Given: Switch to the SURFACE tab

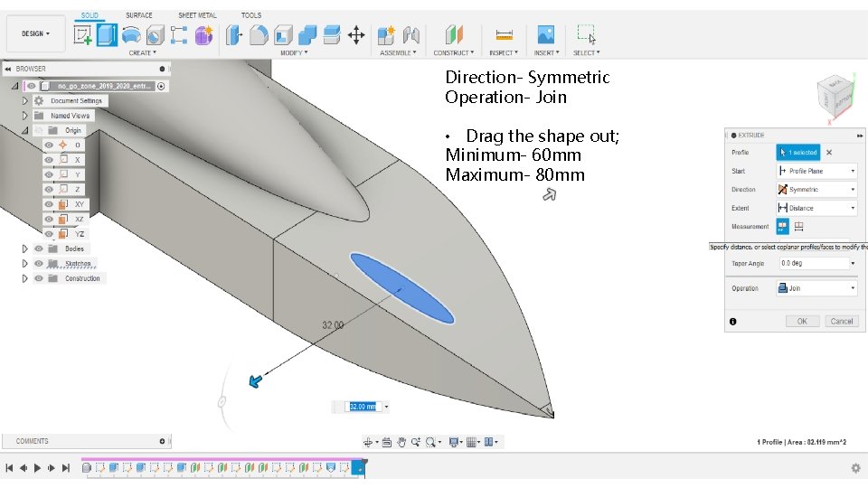Looking at the screenshot, I should coord(139,15).
